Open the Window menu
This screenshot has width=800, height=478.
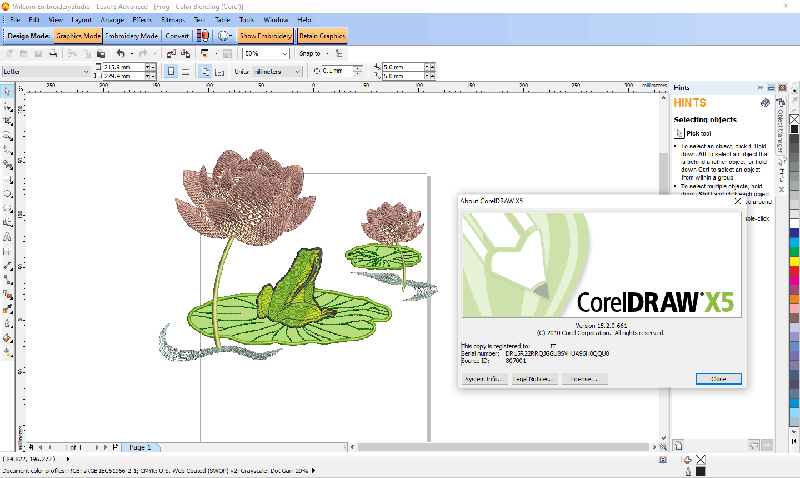tap(276, 20)
